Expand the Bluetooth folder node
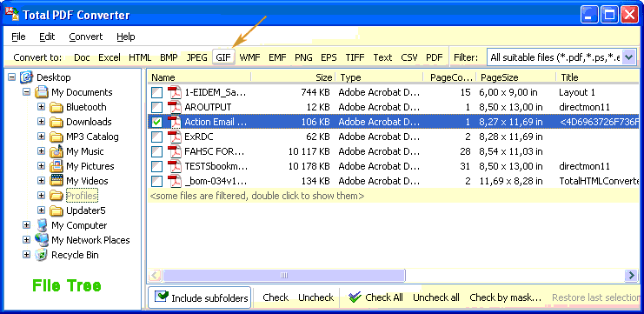This screenshot has height=314, width=644. (41, 107)
